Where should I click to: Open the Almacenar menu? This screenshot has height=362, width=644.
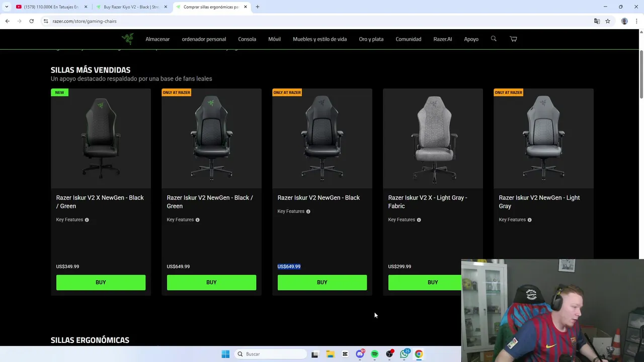pos(157,39)
